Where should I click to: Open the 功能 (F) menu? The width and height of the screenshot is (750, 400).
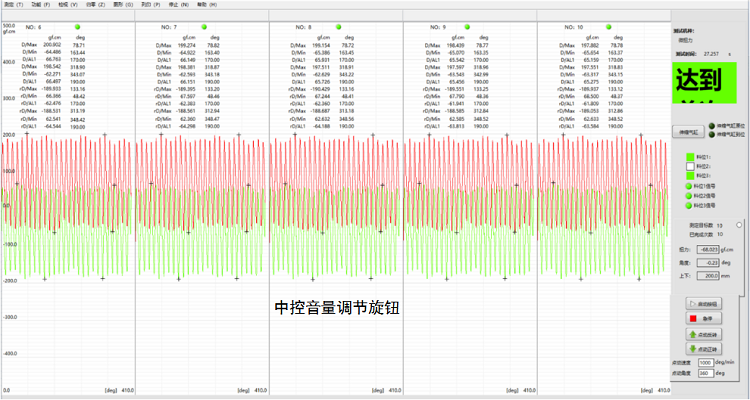(38, 4)
